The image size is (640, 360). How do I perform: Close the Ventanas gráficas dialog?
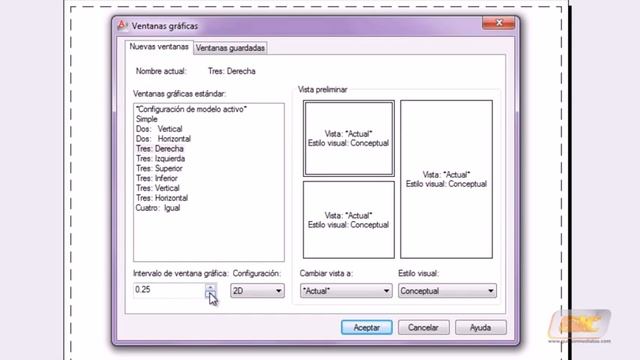[x=498, y=23]
